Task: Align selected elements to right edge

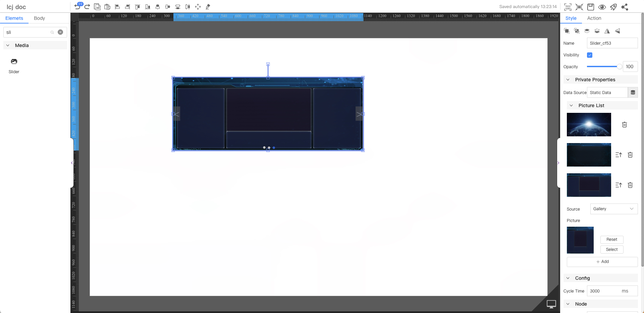Action: coord(127,7)
